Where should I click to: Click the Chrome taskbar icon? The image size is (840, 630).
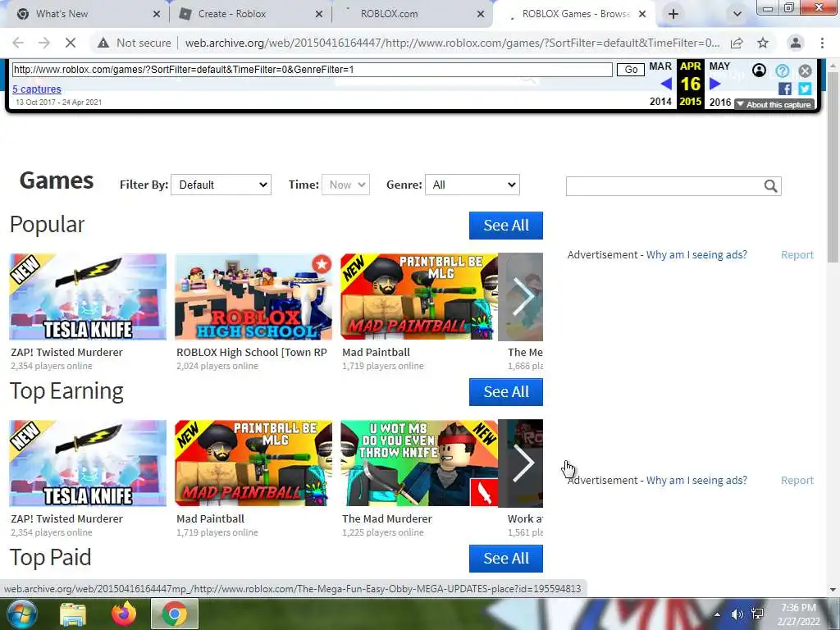point(175,614)
